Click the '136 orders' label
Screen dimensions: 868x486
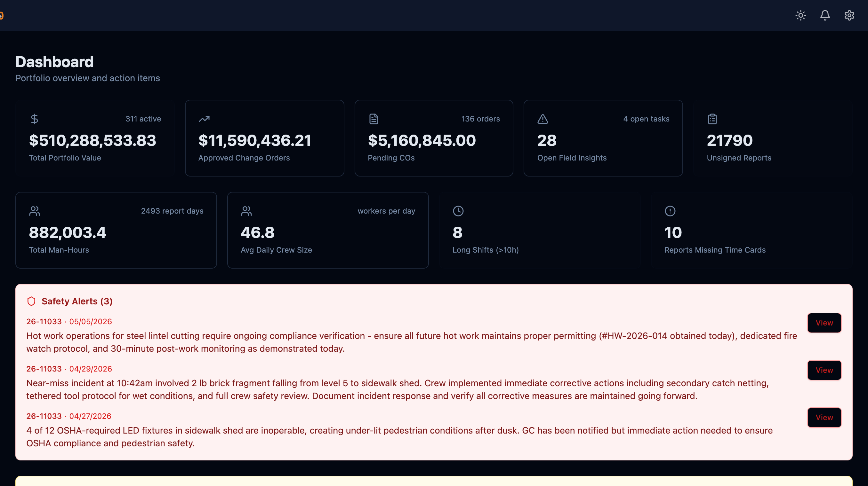tap(480, 119)
